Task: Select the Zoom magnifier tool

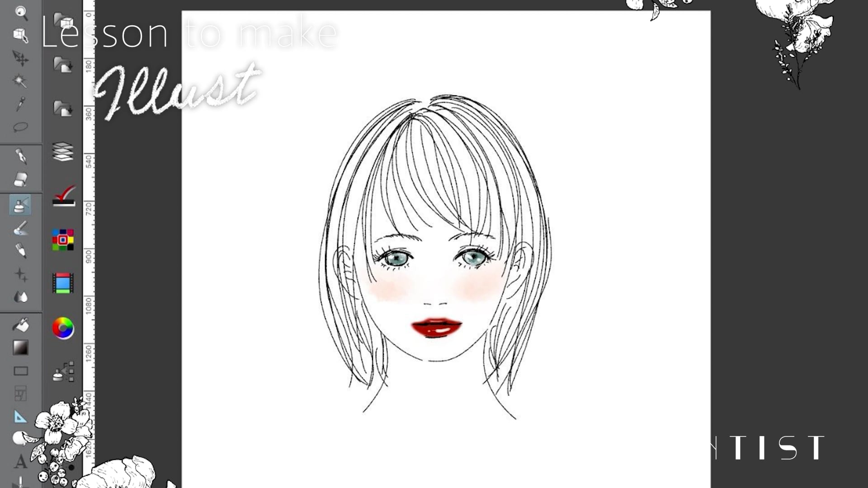Action: click(x=21, y=13)
